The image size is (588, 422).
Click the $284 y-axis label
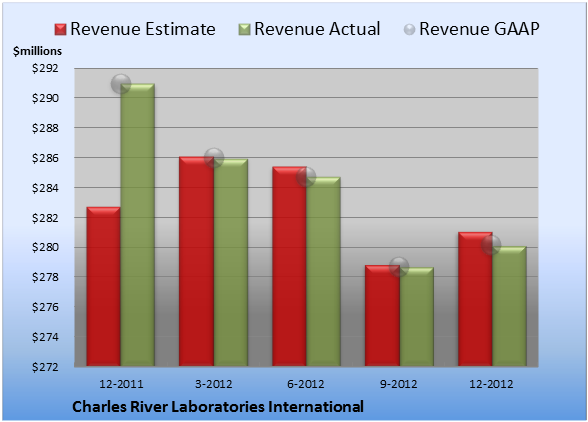click(x=45, y=188)
